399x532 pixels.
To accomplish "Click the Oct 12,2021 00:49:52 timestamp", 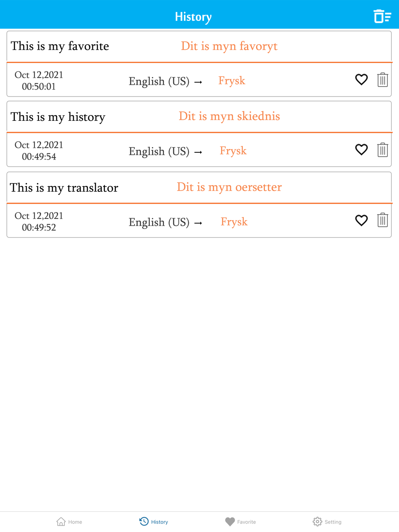I will click(x=39, y=222).
